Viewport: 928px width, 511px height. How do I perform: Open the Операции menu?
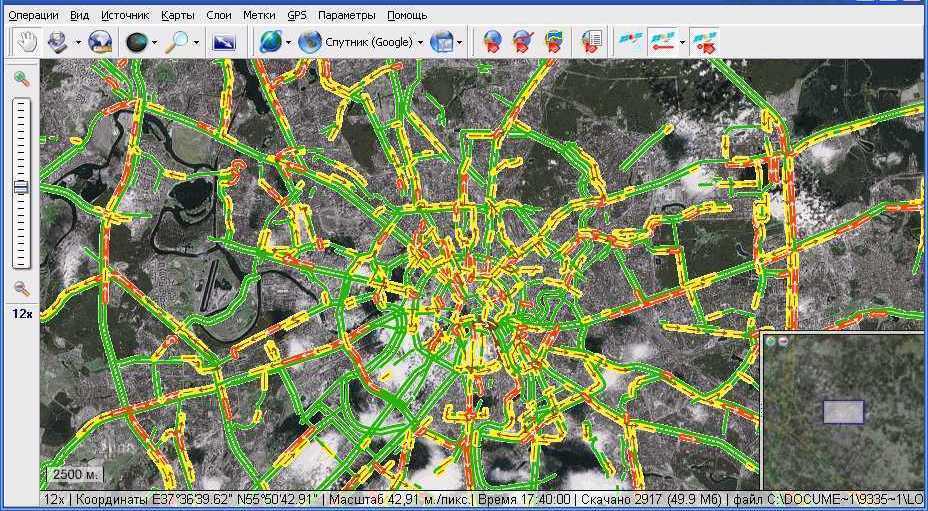[x=33, y=15]
